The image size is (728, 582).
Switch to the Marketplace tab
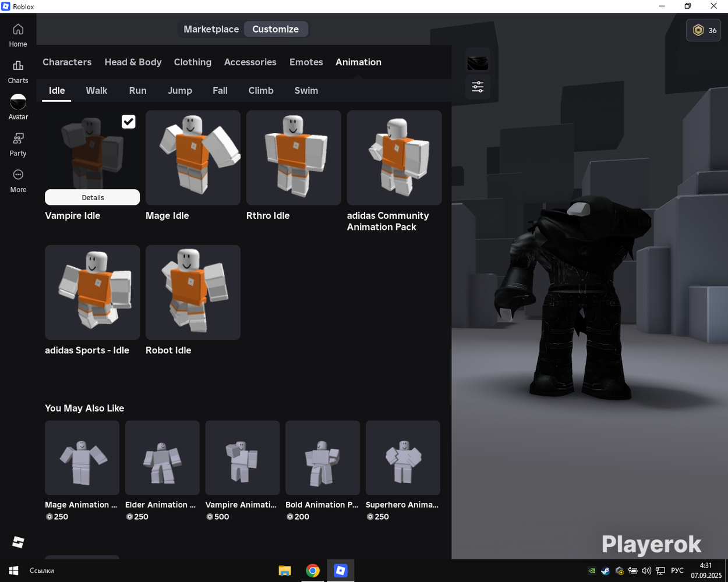click(211, 29)
